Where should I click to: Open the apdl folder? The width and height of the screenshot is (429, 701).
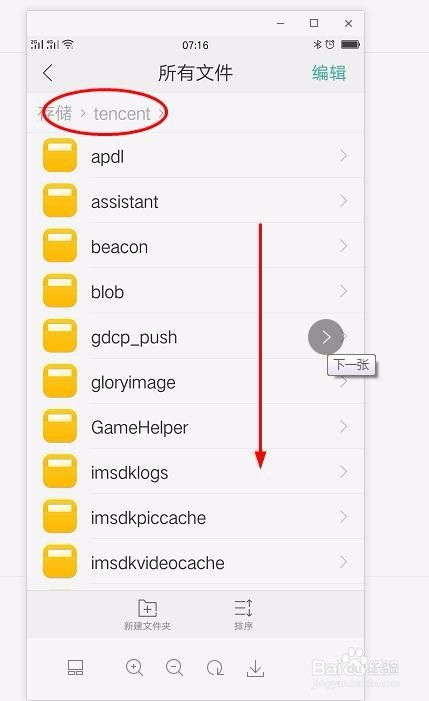195,156
